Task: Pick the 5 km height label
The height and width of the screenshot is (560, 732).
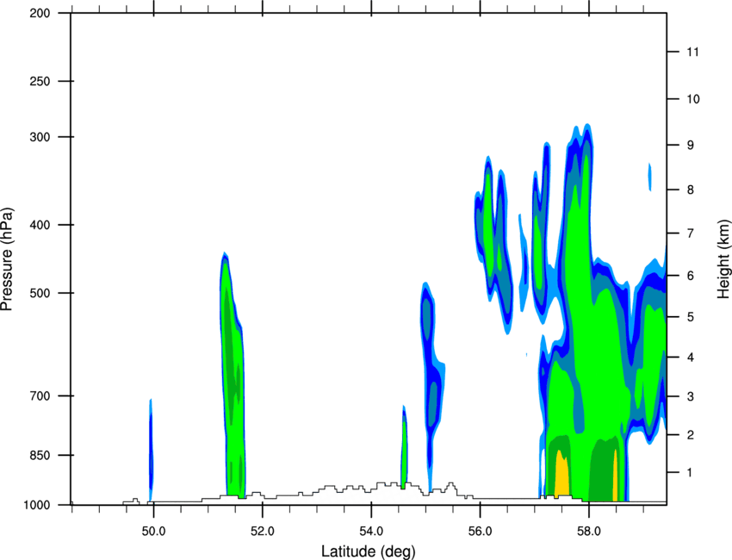Action: [690, 317]
